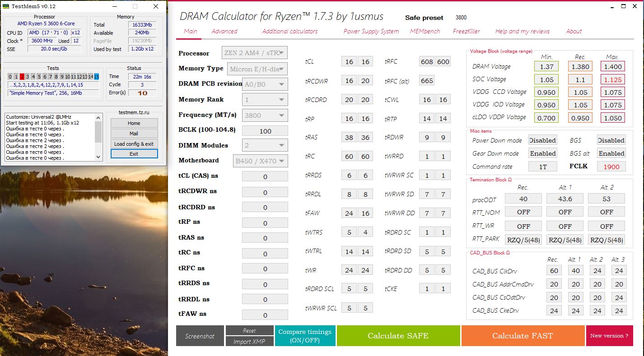The width and height of the screenshot is (644, 356).
Task: Click the cLDO VDDP Voltage Min. value 0.700
Action: pos(546,118)
